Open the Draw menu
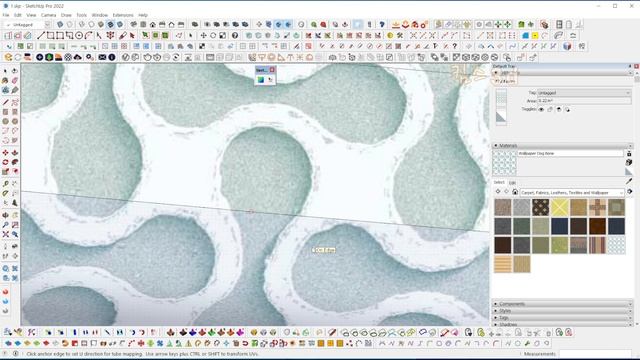 pyautogui.click(x=66, y=15)
